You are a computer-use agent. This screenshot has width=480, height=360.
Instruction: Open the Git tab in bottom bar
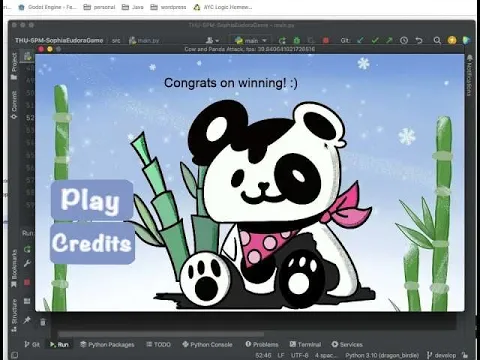pyautogui.click(x=32, y=344)
